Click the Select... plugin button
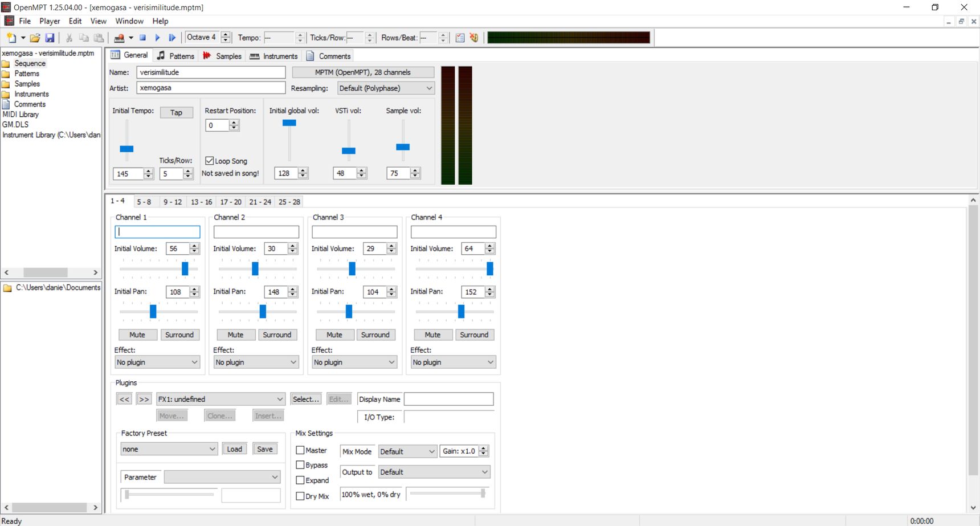Image resolution: width=980 pixels, height=526 pixels. click(306, 399)
